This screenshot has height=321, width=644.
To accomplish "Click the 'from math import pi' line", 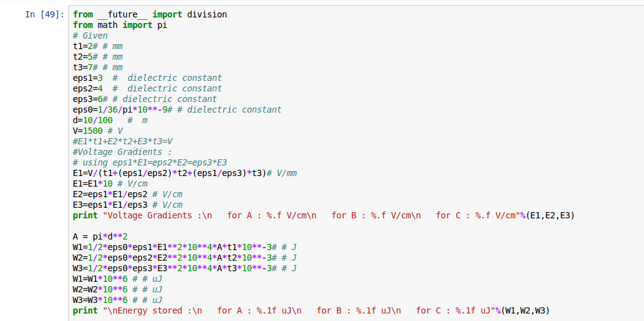I will pyautogui.click(x=119, y=25).
